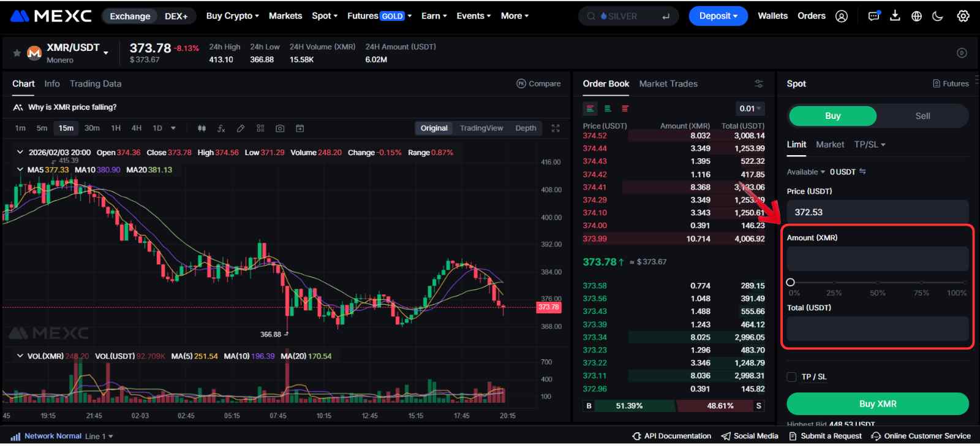The height and width of the screenshot is (447, 980).
Task: Select the Market order tab
Action: [x=830, y=145]
